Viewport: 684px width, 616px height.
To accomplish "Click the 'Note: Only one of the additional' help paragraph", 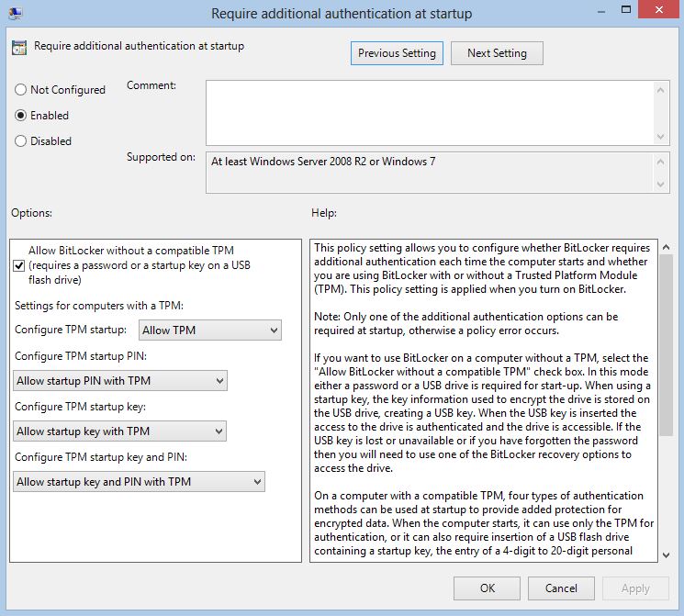I will click(465, 323).
